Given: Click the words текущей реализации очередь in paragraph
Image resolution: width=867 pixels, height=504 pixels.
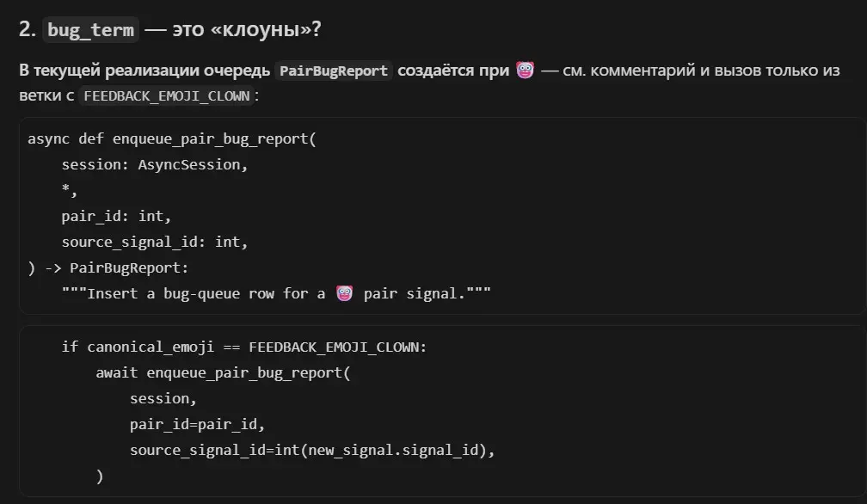Looking at the screenshot, I should [151, 71].
